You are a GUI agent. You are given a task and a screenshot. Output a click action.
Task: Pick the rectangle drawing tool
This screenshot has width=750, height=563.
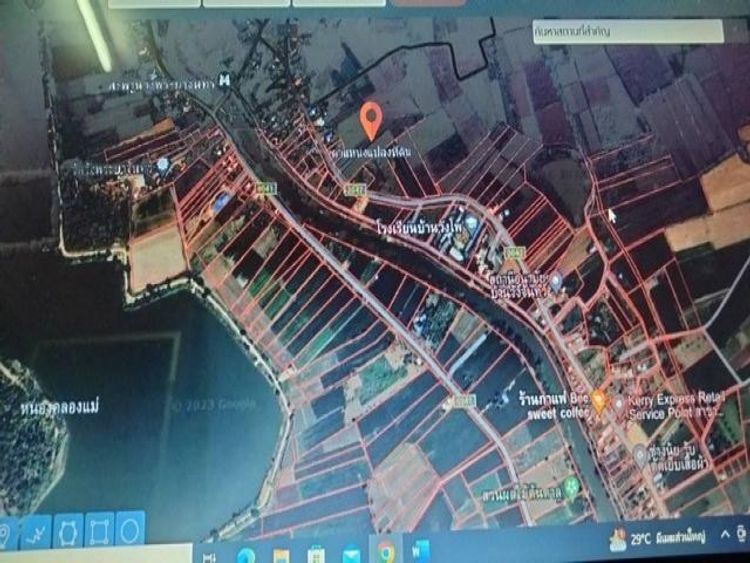tap(99, 529)
